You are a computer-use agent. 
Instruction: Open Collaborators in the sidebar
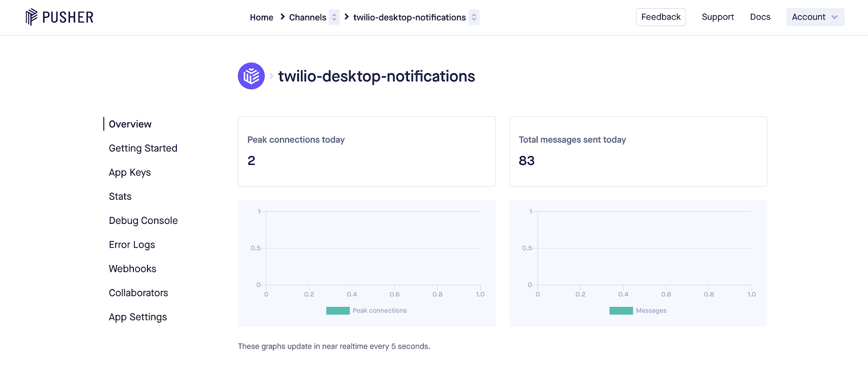(x=138, y=293)
